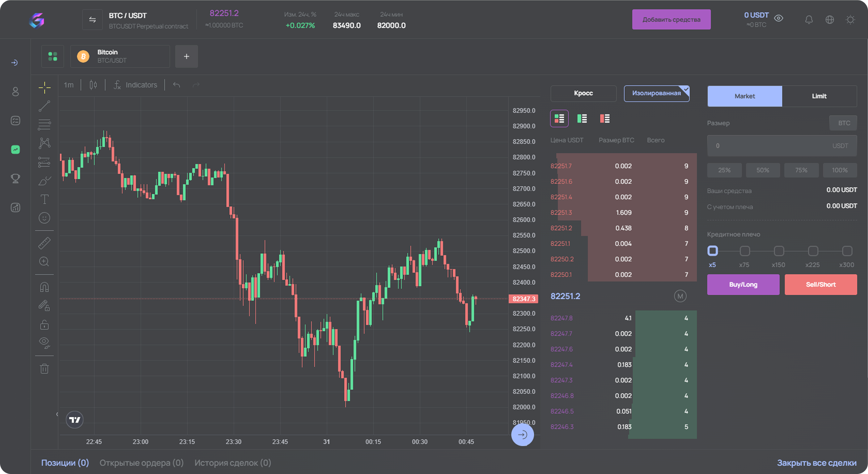The height and width of the screenshot is (474, 868).
Task: Open the language globe selector
Action: [830, 20]
